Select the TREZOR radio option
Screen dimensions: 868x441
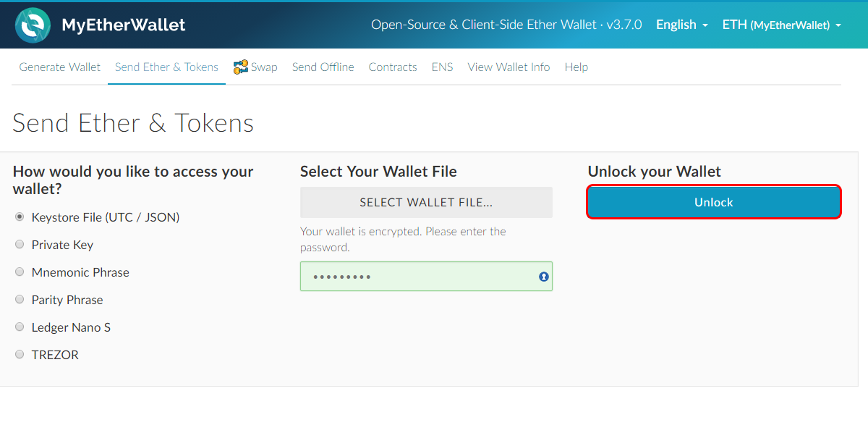coord(20,355)
